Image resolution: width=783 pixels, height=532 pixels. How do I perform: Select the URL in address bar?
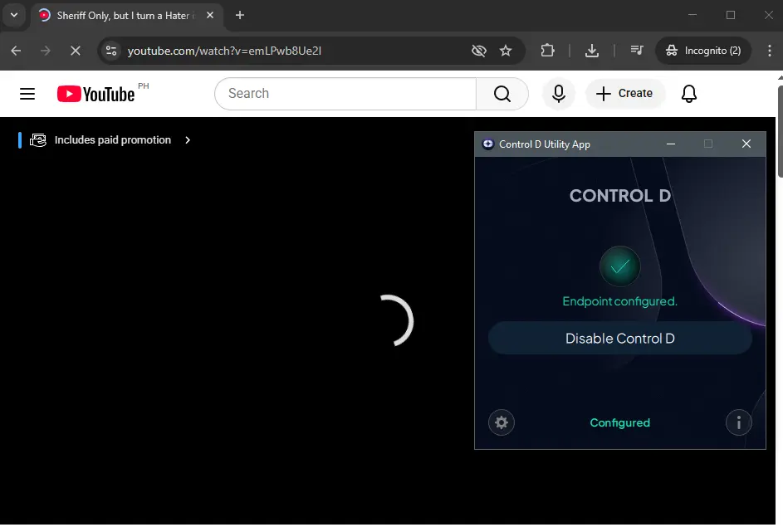click(x=224, y=51)
